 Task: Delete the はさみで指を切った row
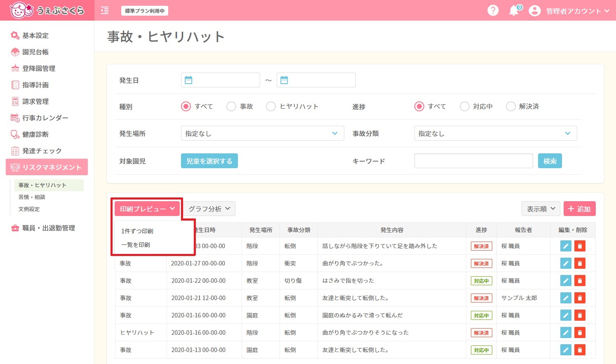pyautogui.click(x=580, y=281)
